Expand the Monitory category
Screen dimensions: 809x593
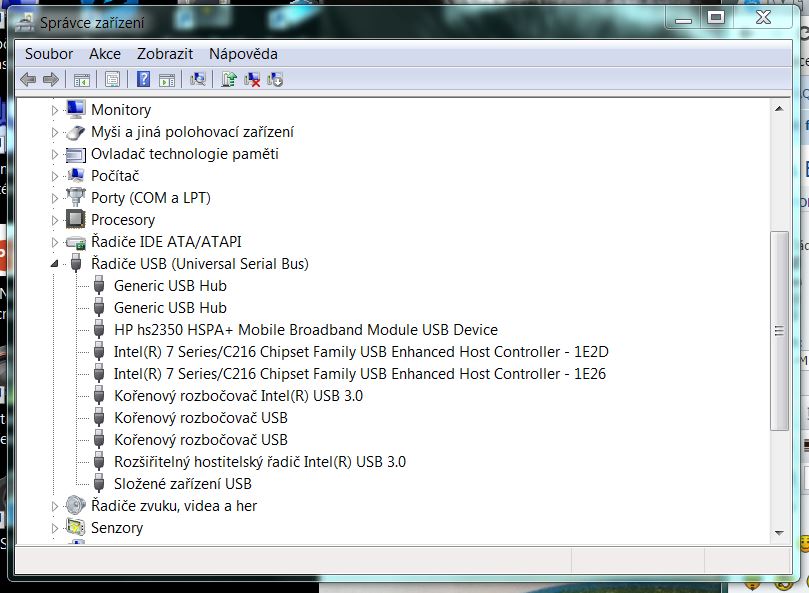(55, 110)
